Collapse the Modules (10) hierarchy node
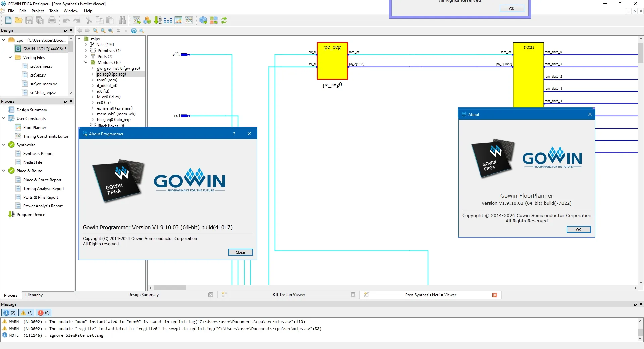This screenshot has height=349, width=644. coord(86,62)
